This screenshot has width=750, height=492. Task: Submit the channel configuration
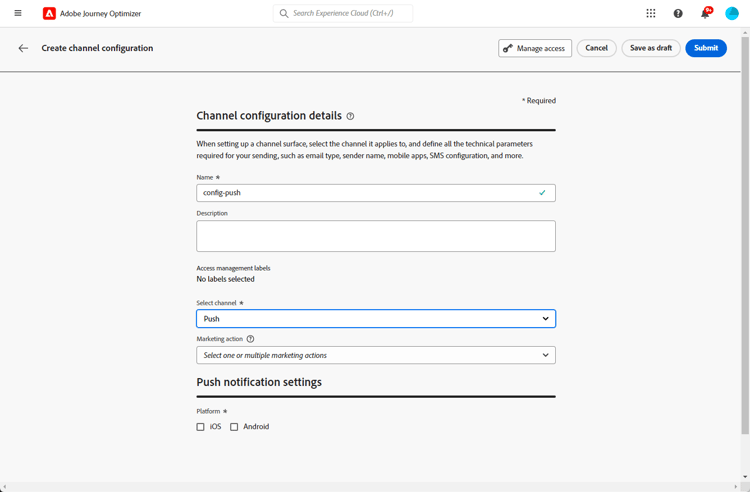tap(706, 48)
